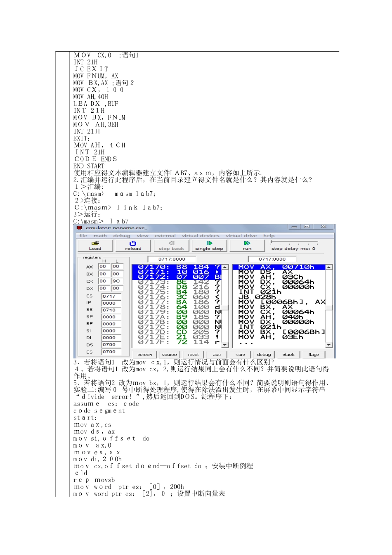
Task: Click the reload toolbar button
Action: tap(133, 246)
